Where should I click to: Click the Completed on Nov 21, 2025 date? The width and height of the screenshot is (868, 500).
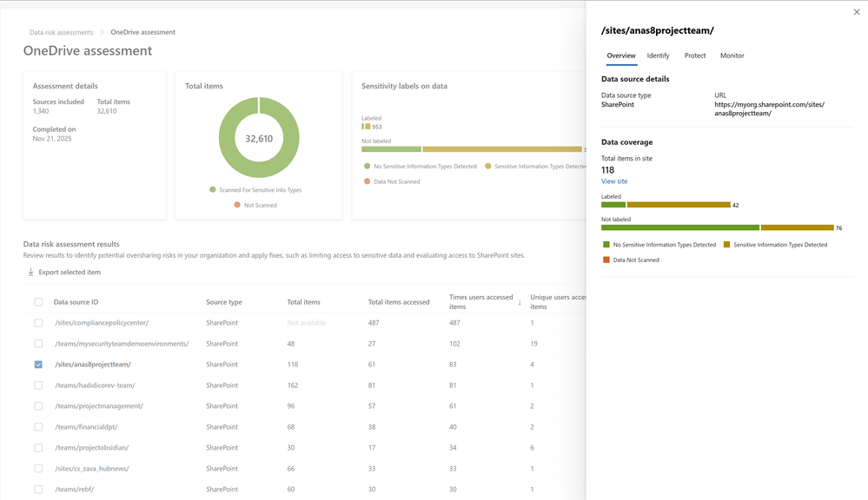(x=52, y=139)
